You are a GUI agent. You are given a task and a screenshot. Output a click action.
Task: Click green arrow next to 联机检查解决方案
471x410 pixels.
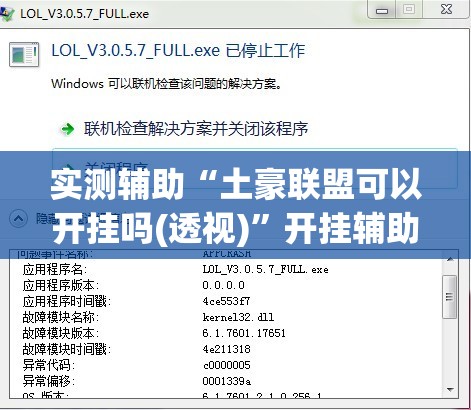[x=67, y=129]
